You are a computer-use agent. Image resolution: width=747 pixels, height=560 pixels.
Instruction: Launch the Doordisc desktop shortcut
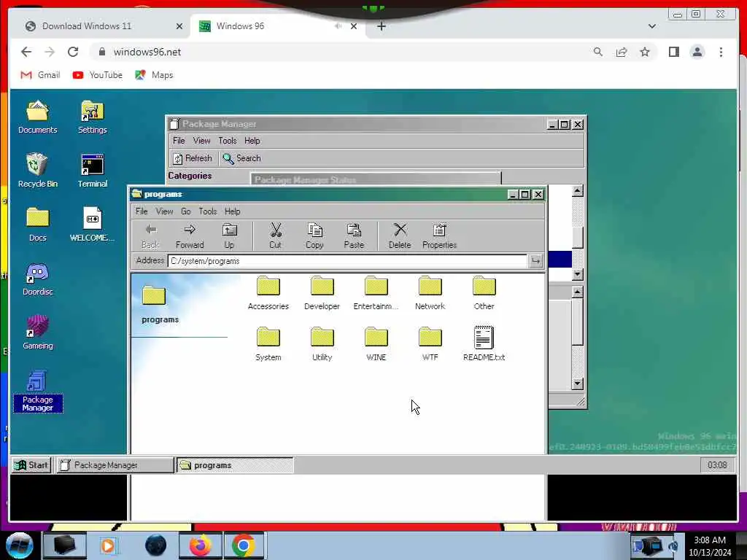pos(37,279)
